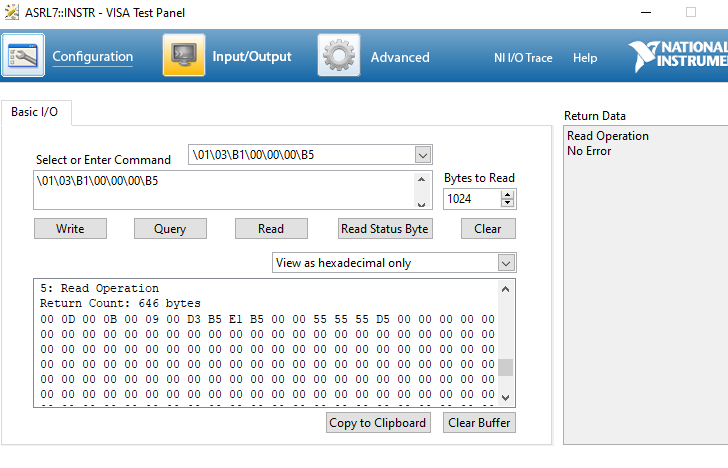
Task: Click the Input/Output label
Action: click(252, 57)
